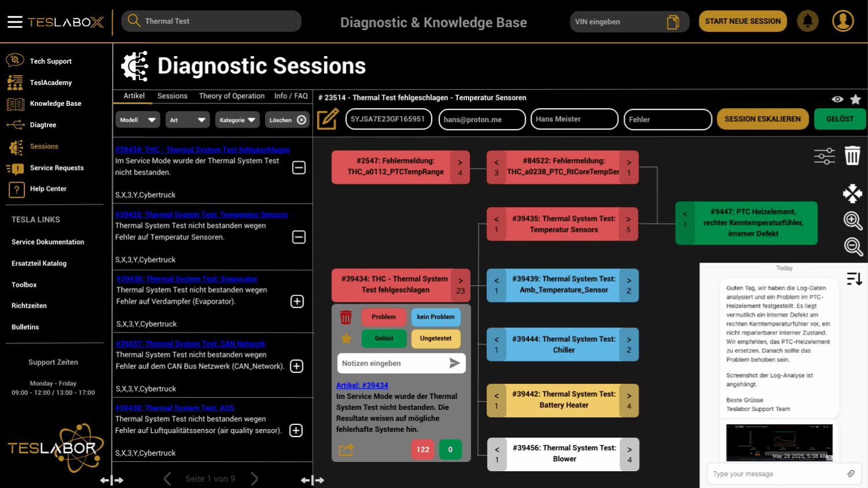
Task: Paste VIN using clipboard icon
Action: coord(673,22)
